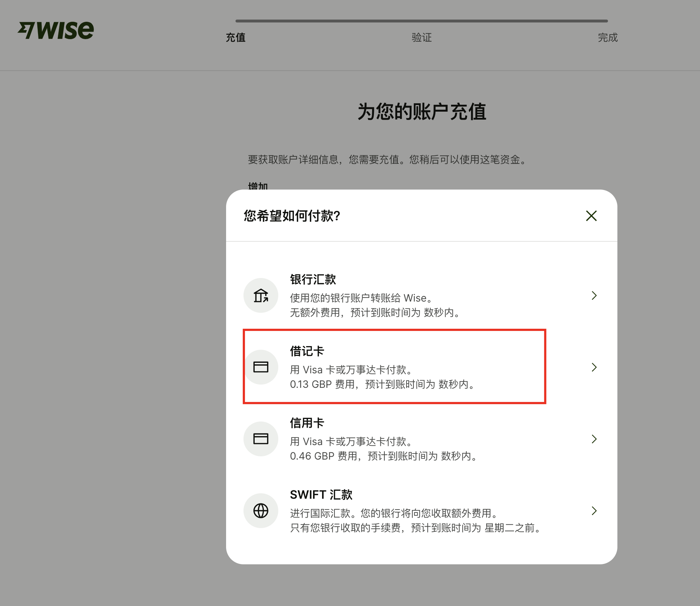
Task: Click the Wise logo
Action: tap(56, 30)
